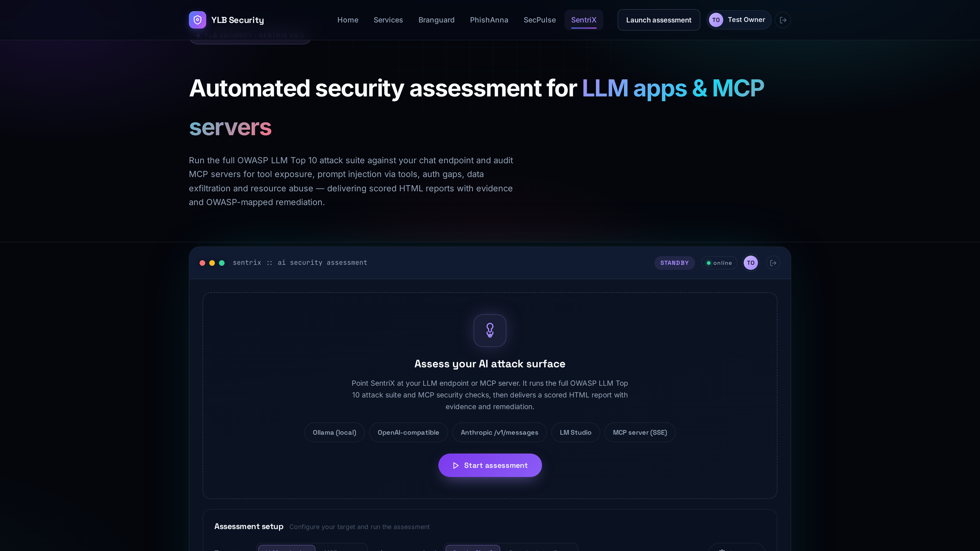This screenshot has width=980, height=551.
Task: Choose the Anthropic /v1/messages chip
Action: coord(499,432)
